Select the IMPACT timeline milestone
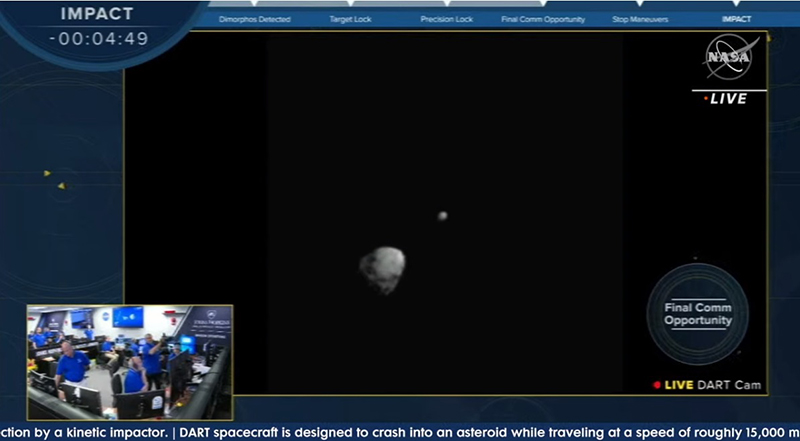Image resolution: width=800 pixels, height=441 pixels. [736, 19]
